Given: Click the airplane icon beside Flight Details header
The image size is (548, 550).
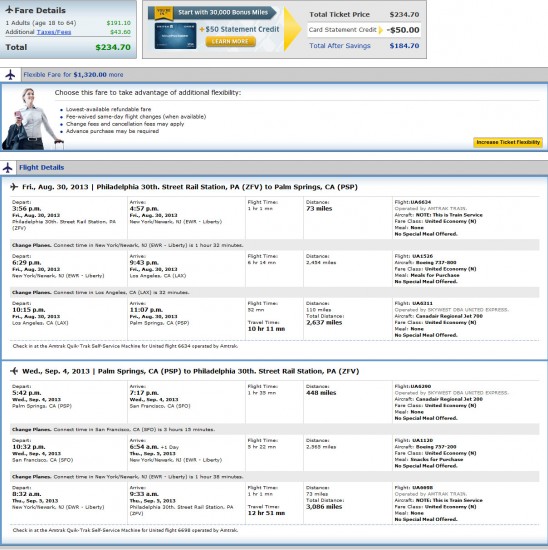Looking at the screenshot, I should (x=8, y=168).
